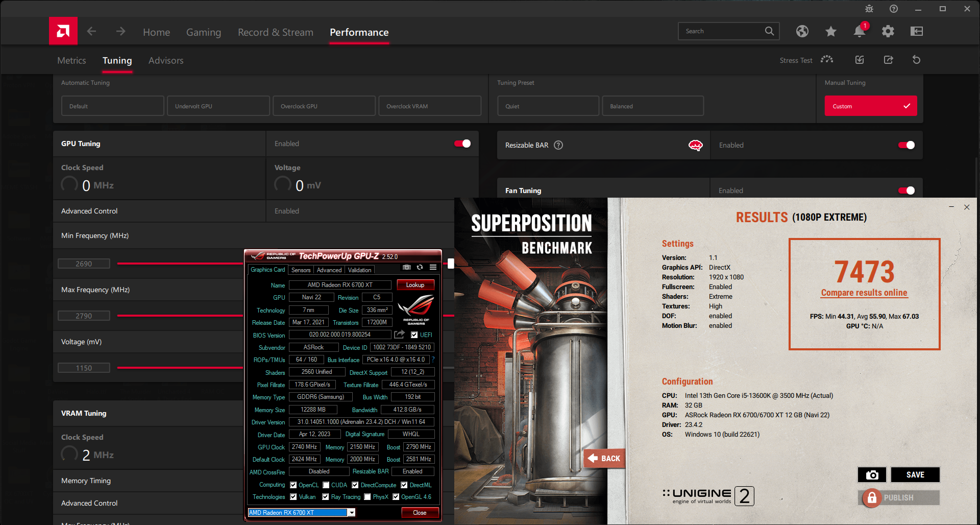The height and width of the screenshot is (525, 980).
Task: Click Min Frequency slider track
Action: pos(180,264)
